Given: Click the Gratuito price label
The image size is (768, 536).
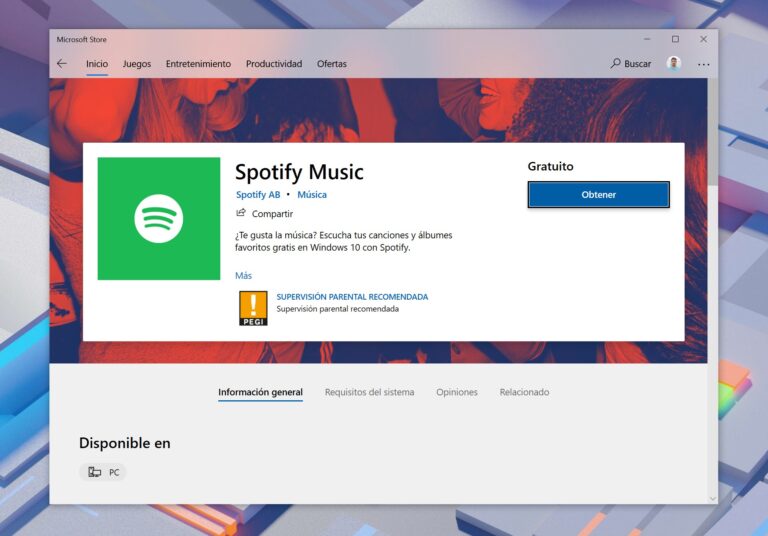Looking at the screenshot, I should coord(551,166).
